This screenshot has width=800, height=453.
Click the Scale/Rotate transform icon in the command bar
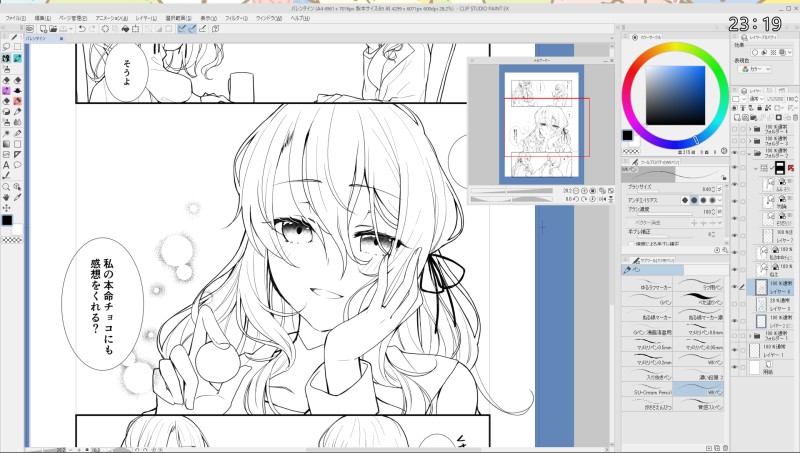[x=135, y=29]
